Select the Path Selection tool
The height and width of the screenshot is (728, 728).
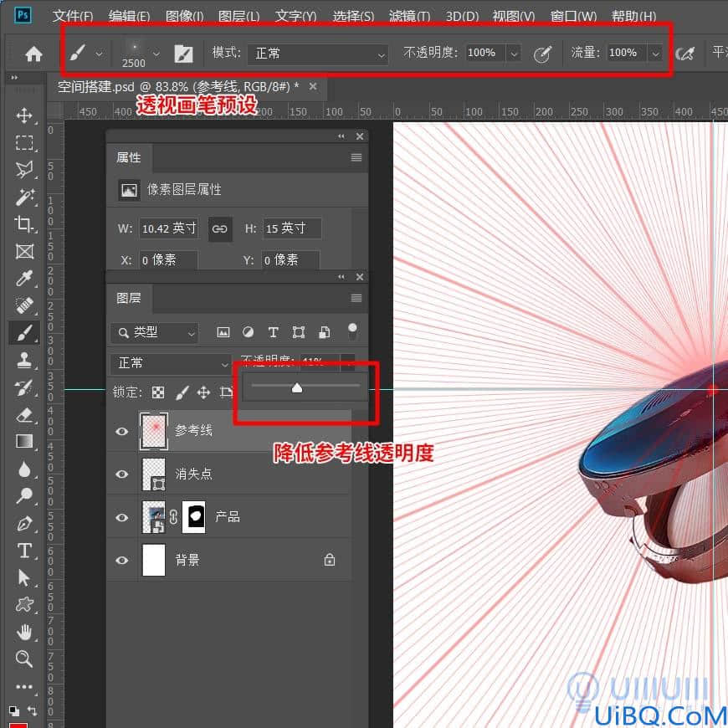pos(24,577)
